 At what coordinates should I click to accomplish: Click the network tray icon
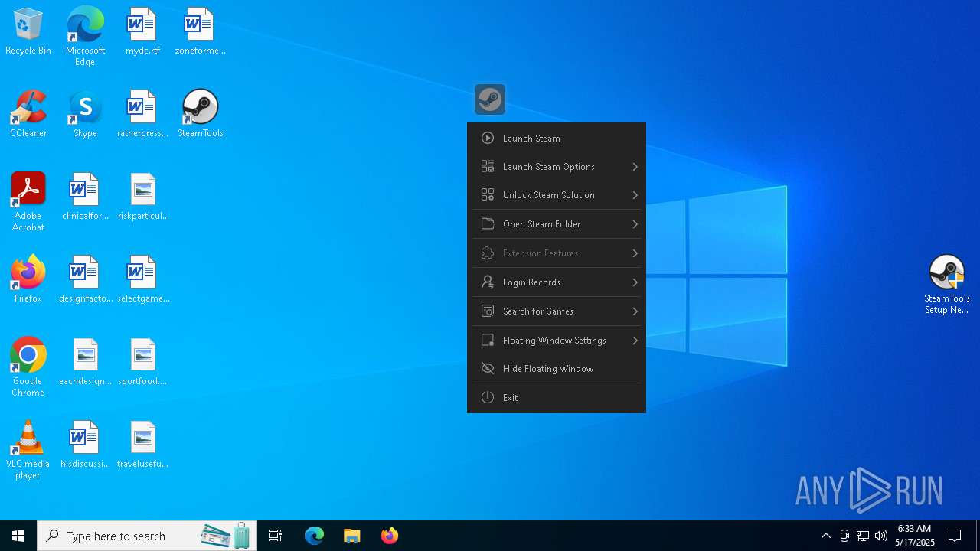[x=863, y=536]
